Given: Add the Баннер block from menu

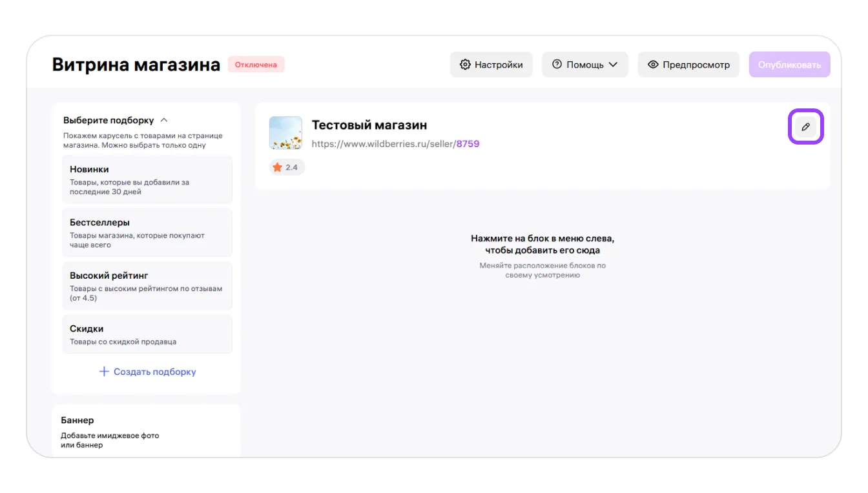Looking at the screenshot, I should click(146, 430).
